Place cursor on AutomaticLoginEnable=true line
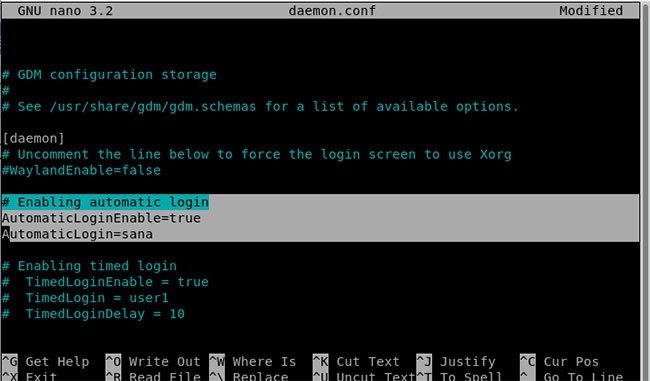This screenshot has height=381, width=650. (x=102, y=218)
